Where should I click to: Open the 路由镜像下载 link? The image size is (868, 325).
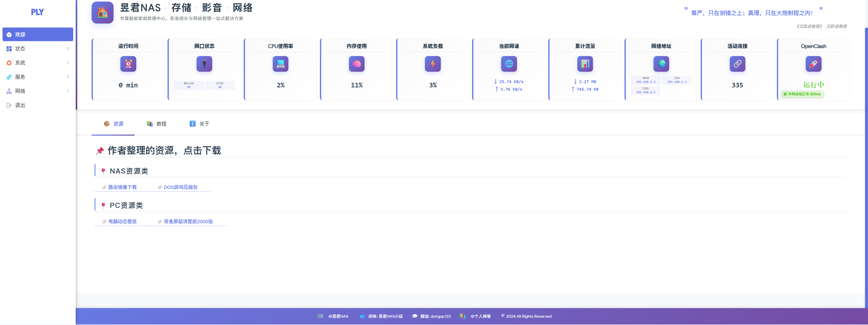click(122, 187)
